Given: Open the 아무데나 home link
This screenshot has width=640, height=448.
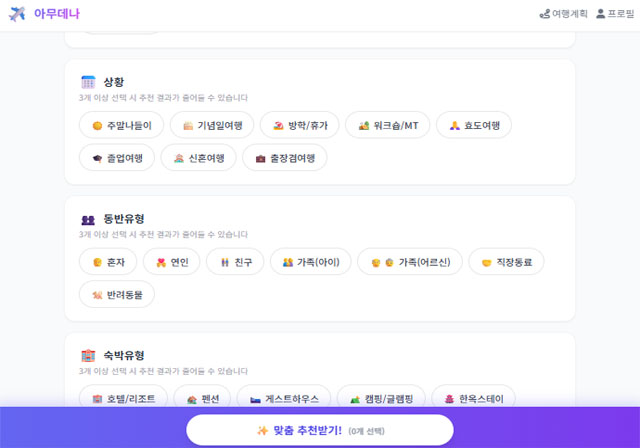Looking at the screenshot, I should click(x=56, y=14).
